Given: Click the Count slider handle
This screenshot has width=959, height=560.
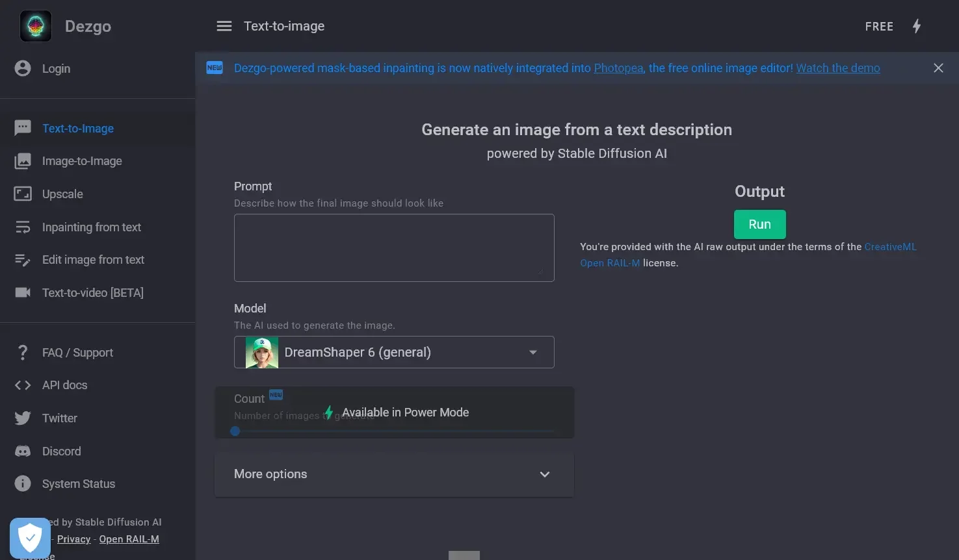Looking at the screenshot, I should (235, 431).
